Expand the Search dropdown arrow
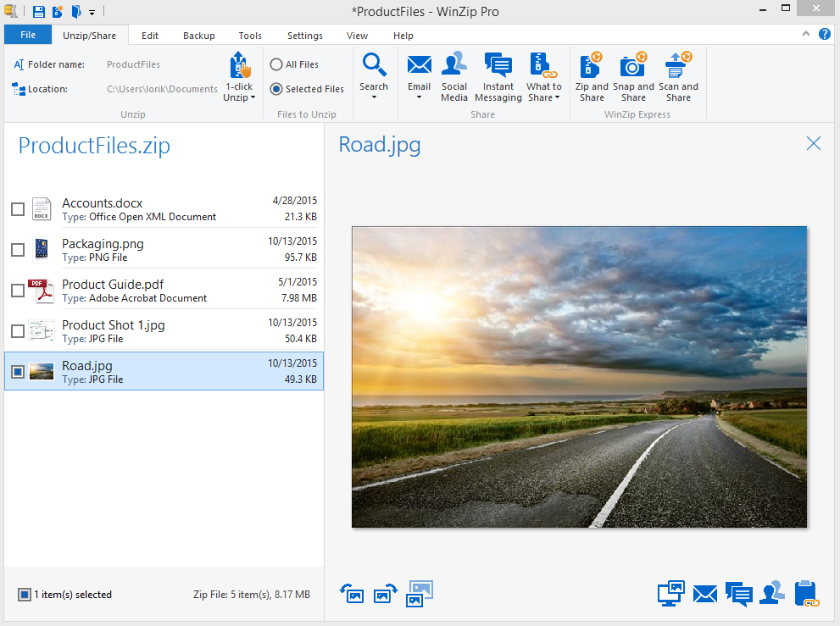Image resolution: width=840 pixels, height=626 pixels. (374, 97)
